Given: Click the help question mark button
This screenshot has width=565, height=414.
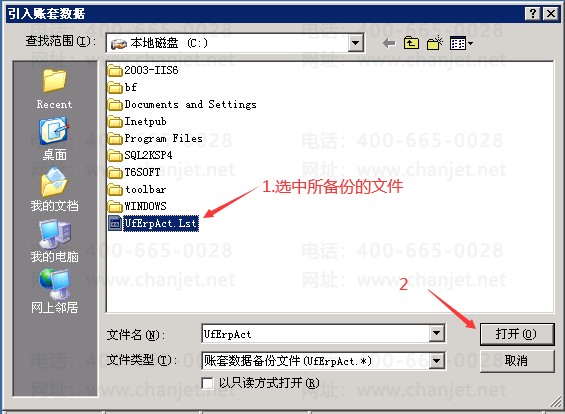Looking at the screenshot, I should click(533, 14).
